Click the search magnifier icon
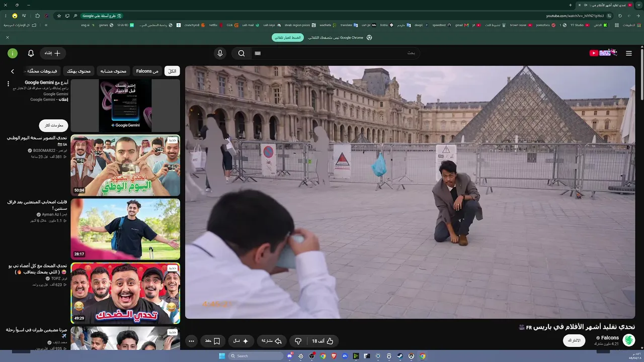Image resolution: width=644 pixels, height=362 pixels. [x=242, y=53]
